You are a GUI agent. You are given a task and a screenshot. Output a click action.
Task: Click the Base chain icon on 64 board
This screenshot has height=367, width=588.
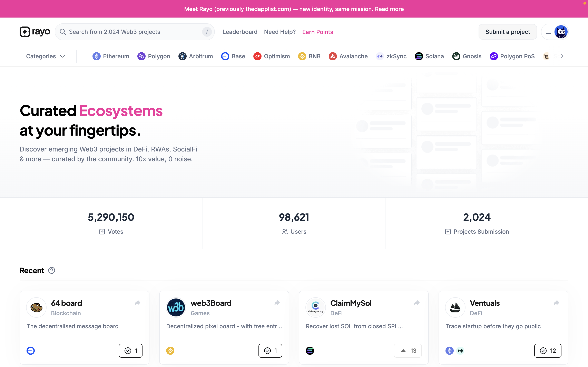pyautogui.click(x=31, y=350)
